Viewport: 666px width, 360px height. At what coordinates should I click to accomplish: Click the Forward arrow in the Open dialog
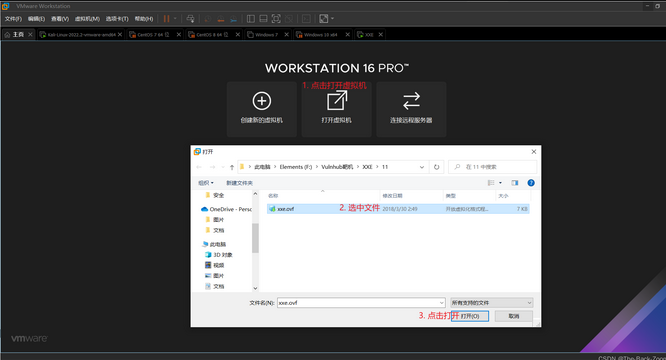coord(212,167)
